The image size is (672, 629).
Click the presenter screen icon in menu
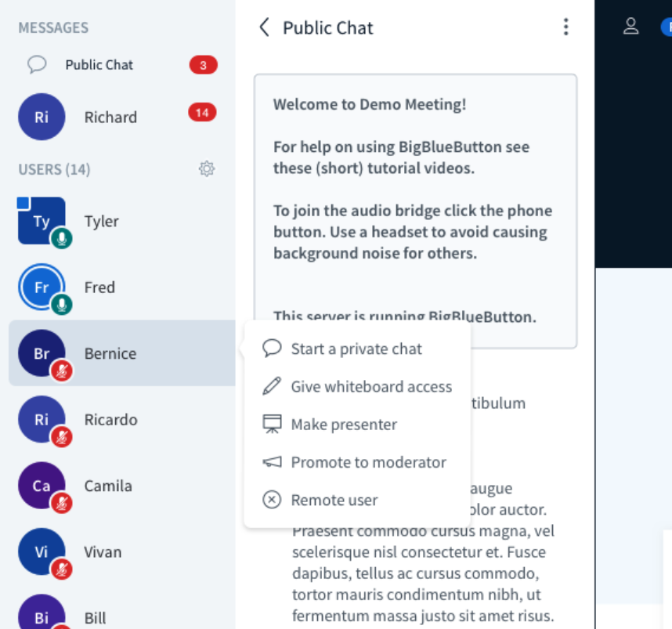pyautogui.click(x=272, y=424)
